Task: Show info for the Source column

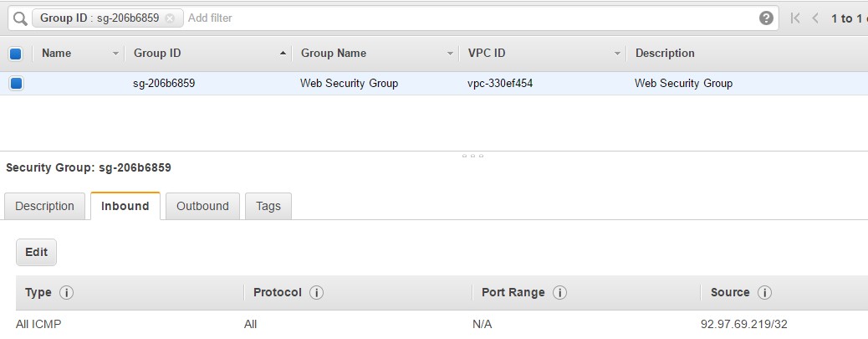Action: pos(764,292)
